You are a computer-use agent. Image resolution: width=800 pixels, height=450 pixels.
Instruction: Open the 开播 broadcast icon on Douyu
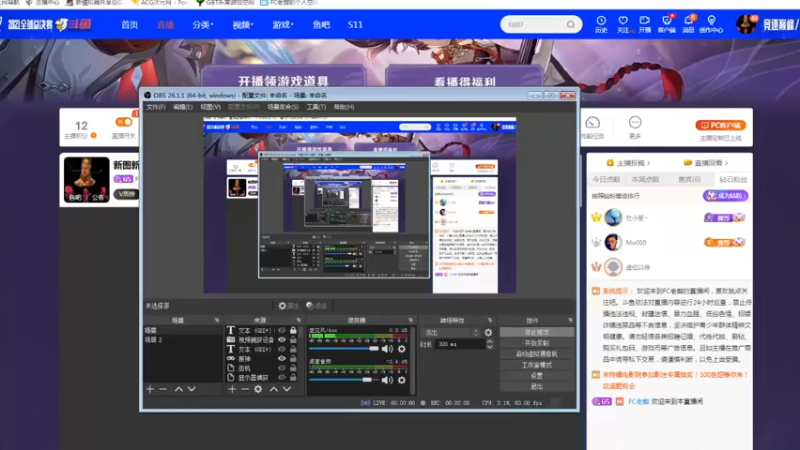tap(645, 24)
